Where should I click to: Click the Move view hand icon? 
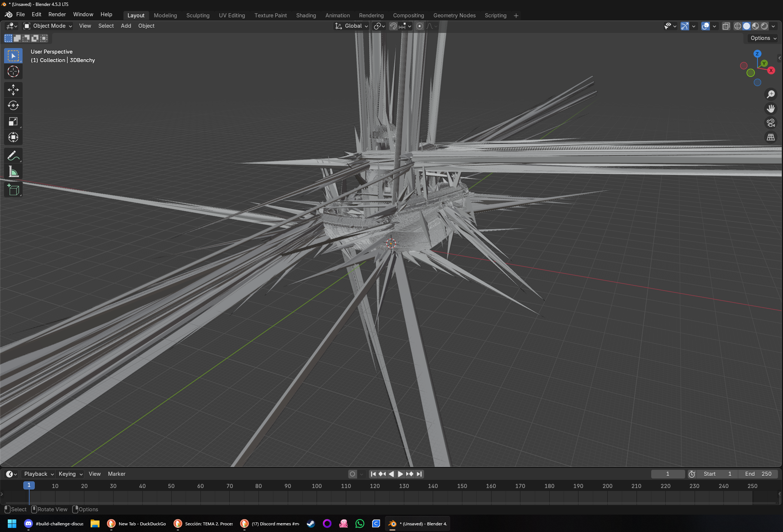771,109
